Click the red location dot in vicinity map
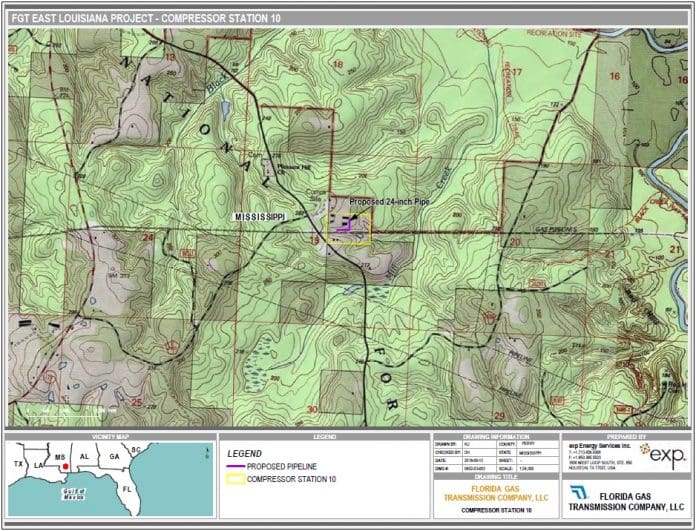 tap(66, 466)
